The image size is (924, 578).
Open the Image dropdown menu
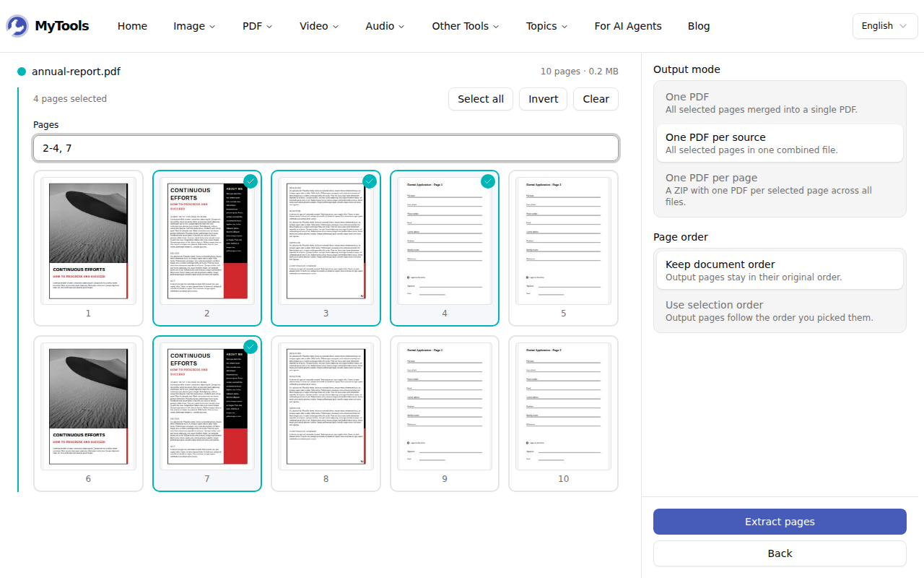point(194,26)
